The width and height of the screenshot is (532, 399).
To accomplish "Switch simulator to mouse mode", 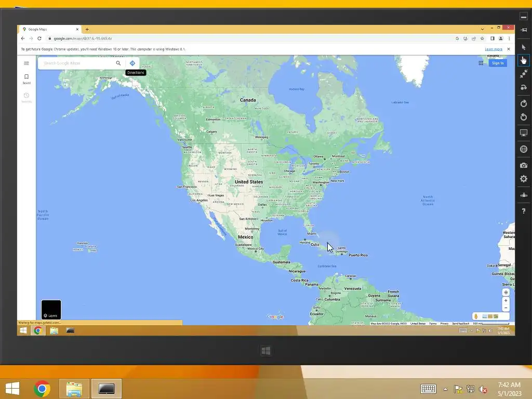I will (524, 47).
